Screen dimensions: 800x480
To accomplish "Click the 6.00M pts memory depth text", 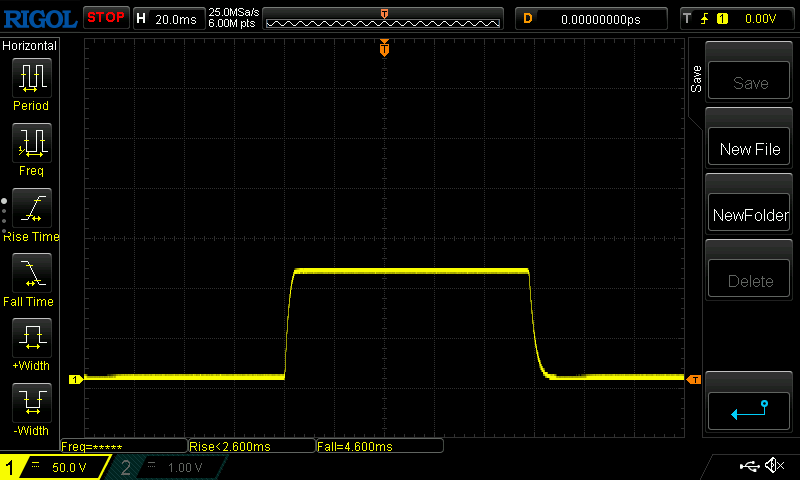I will (x=232, y=23).
